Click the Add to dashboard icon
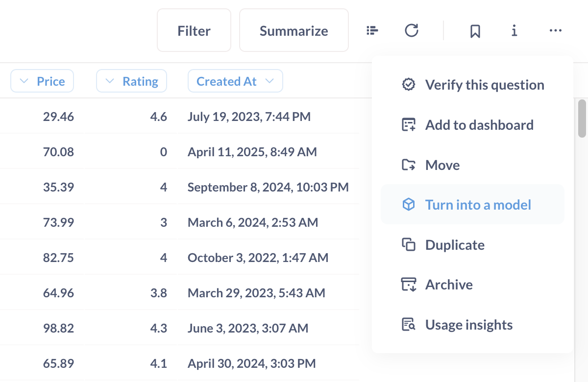The image size is (588, 382). (x=408, y=125)
